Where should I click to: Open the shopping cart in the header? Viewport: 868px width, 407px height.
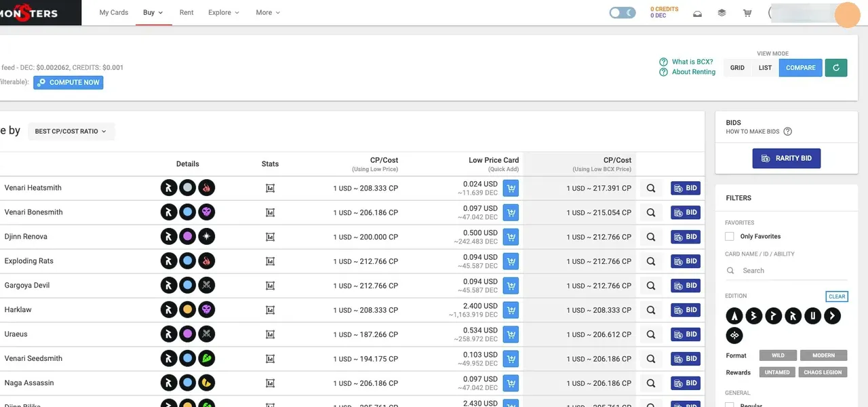747,13
